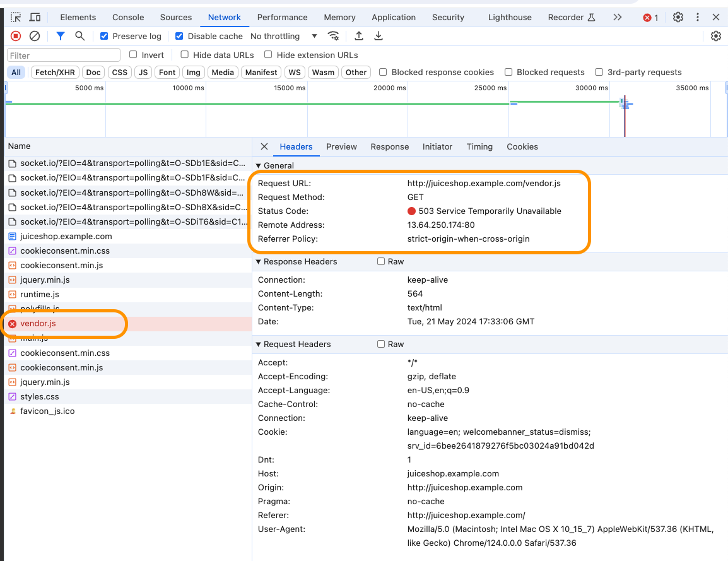
Task: Enable Blocked response cookies filter
Action: tap(383, 72)
